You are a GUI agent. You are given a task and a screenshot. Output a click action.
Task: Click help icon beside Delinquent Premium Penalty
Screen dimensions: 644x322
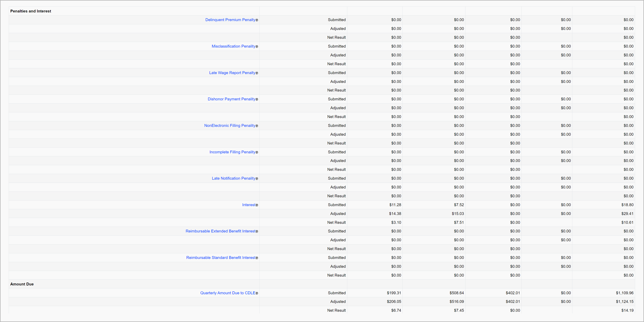coord(257,20)
